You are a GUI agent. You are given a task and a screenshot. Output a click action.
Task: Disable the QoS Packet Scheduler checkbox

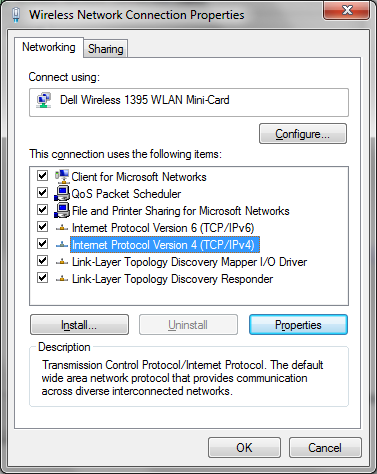pos(42,193)
